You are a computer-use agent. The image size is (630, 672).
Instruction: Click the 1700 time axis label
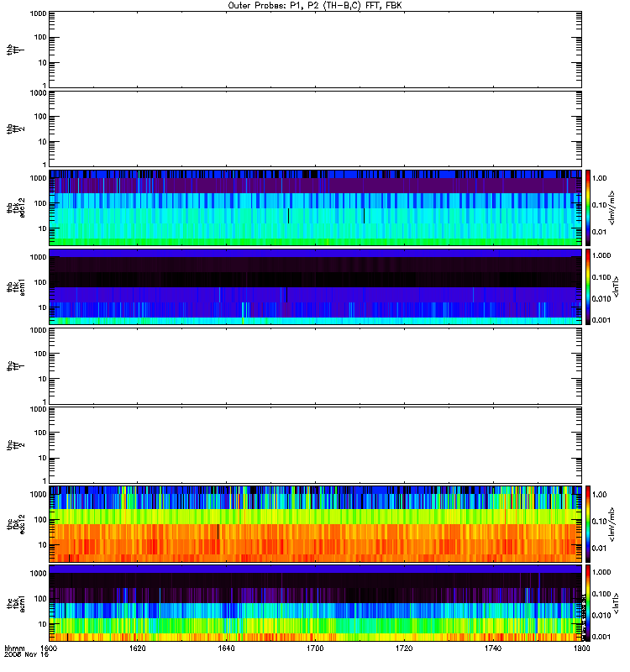pos(315,648)
